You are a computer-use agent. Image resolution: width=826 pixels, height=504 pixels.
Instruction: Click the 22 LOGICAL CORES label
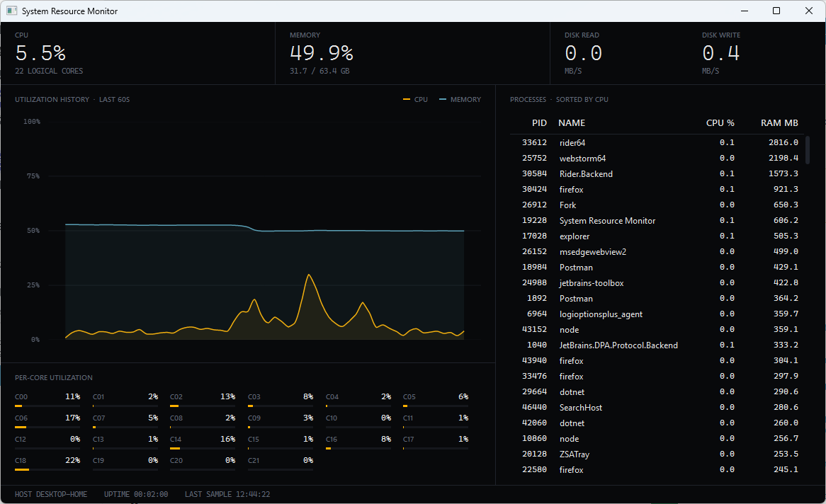click(49, 71)
